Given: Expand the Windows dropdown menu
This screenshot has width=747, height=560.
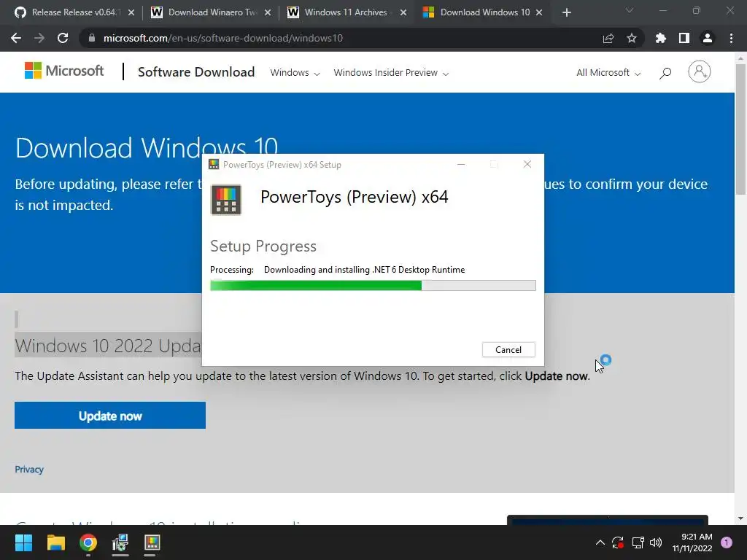Looking at the screenshot, I should tap(295, 73).
